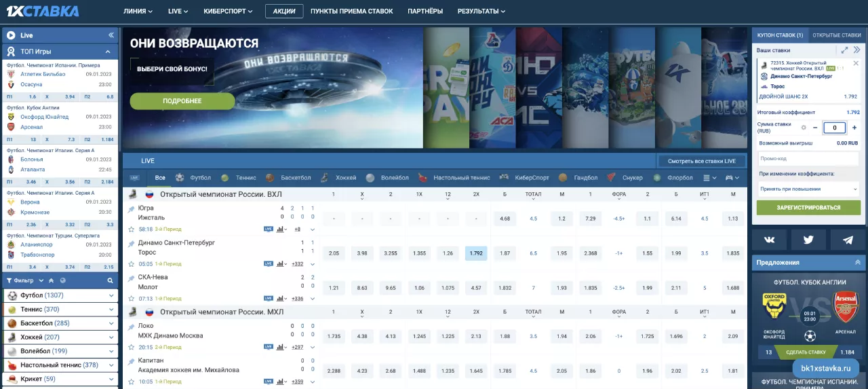Switch to ОТКРЫТЫЕ СТАВКИ tab

(837, 35)
